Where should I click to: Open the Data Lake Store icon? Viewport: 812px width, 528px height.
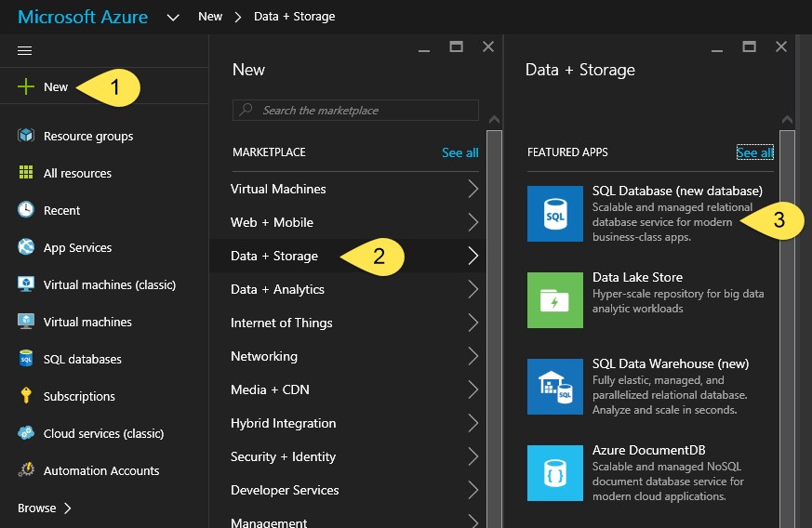point(555,300)
